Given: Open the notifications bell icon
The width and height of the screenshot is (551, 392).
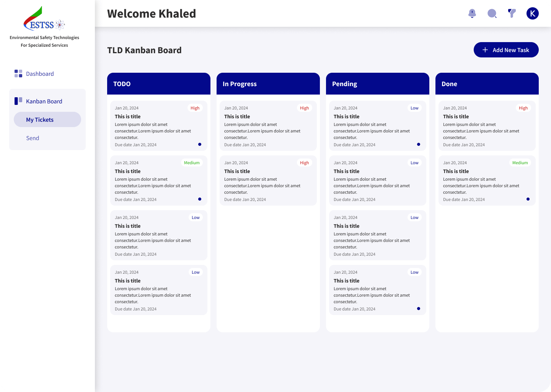Looking at the screenshot, I should point(472,13).
